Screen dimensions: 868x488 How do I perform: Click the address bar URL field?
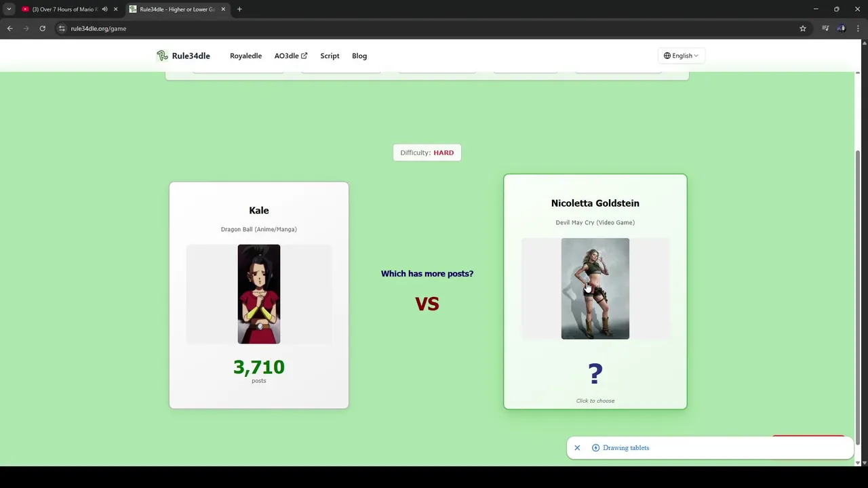pyautogui.click(x=427, y=28)
